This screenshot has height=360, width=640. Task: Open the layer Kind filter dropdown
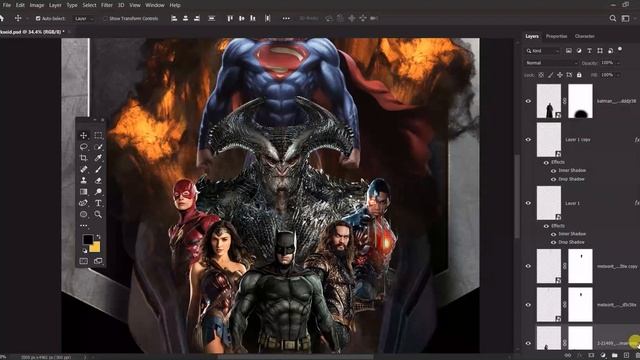543,51
